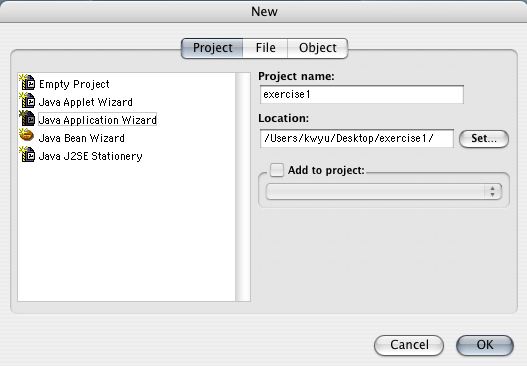Select the Java Applet Wizard entry
The width and height of the screenshot is (527, 366).
click(x=86, y=102)
